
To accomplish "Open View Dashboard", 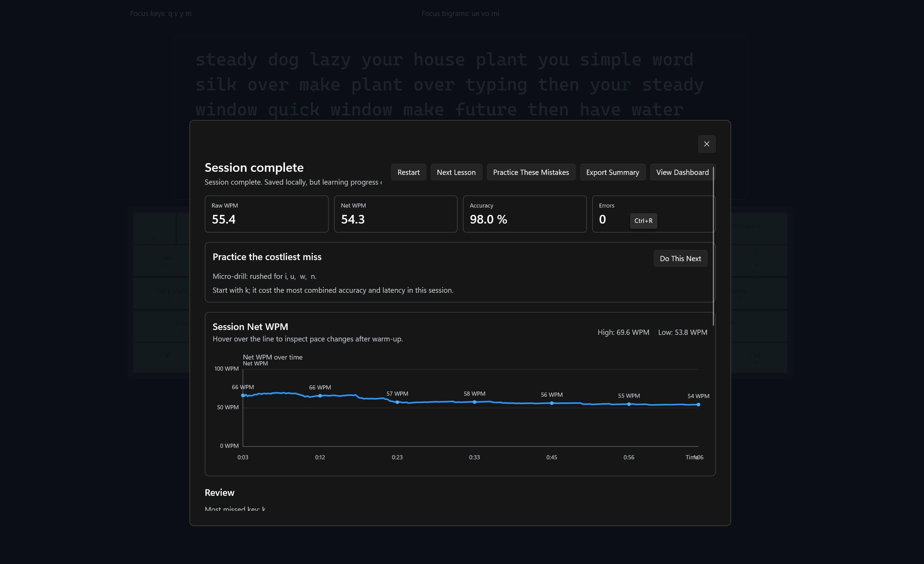I will 682,172.
